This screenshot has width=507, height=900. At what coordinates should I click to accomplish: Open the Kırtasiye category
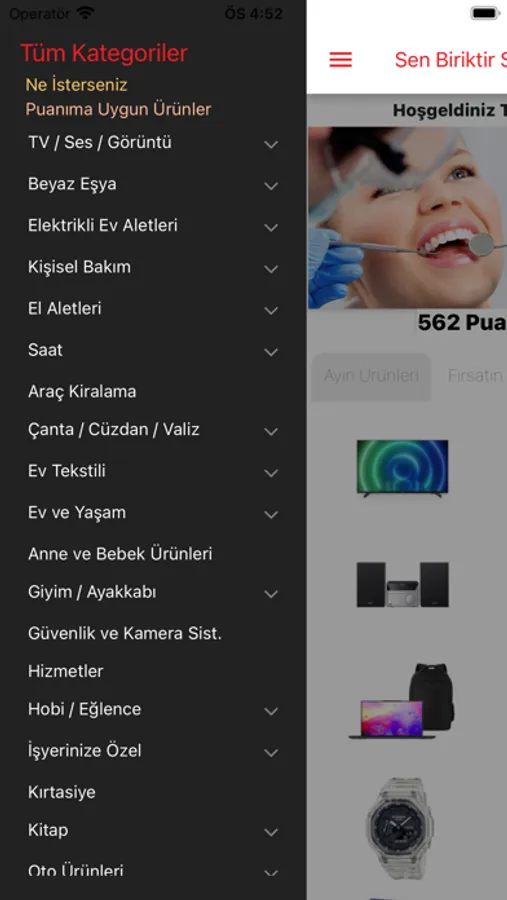(61, 793)
